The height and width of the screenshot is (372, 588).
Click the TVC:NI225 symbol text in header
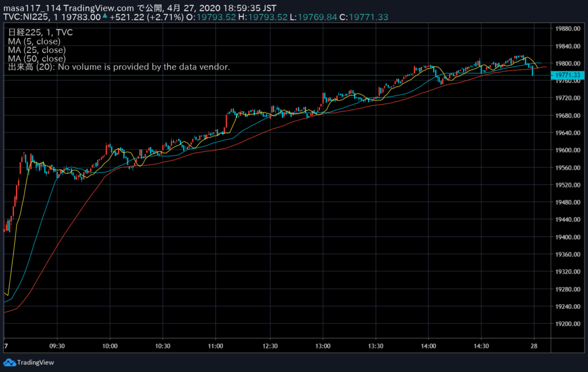[x=25, y=17]
